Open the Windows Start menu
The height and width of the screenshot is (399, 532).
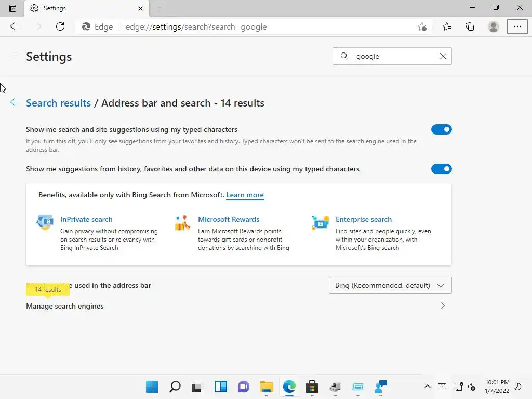(152, 387)
